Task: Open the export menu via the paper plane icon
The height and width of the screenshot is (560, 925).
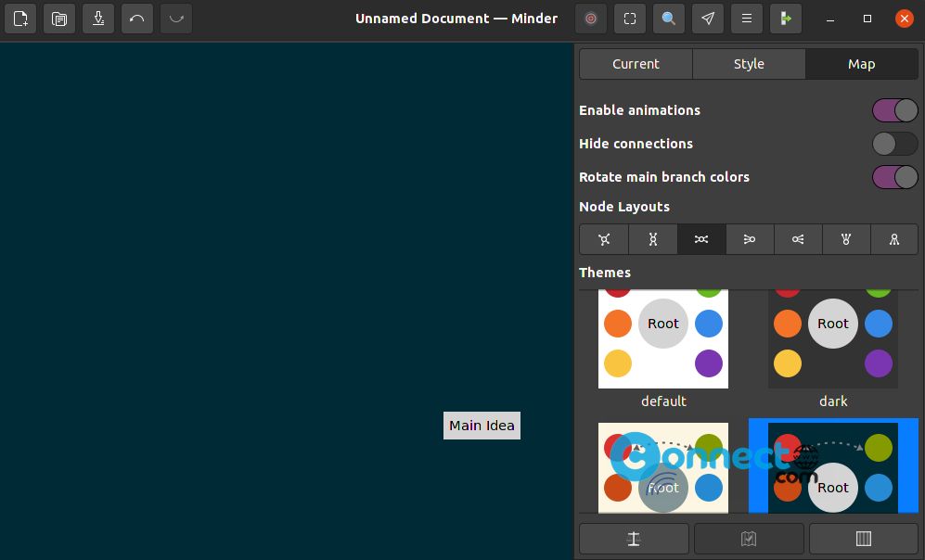Action: [708, 19]
